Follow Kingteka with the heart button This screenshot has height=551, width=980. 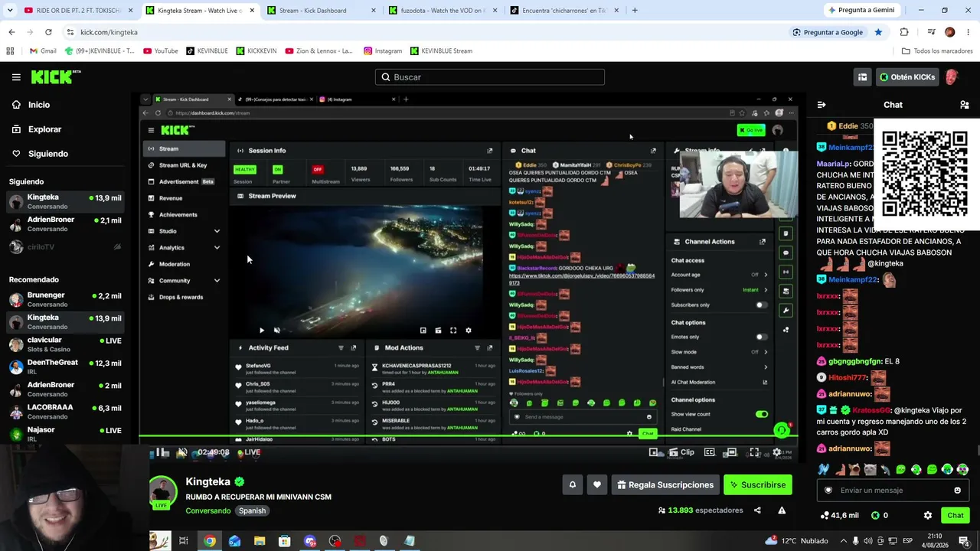(x=597, y=484)
